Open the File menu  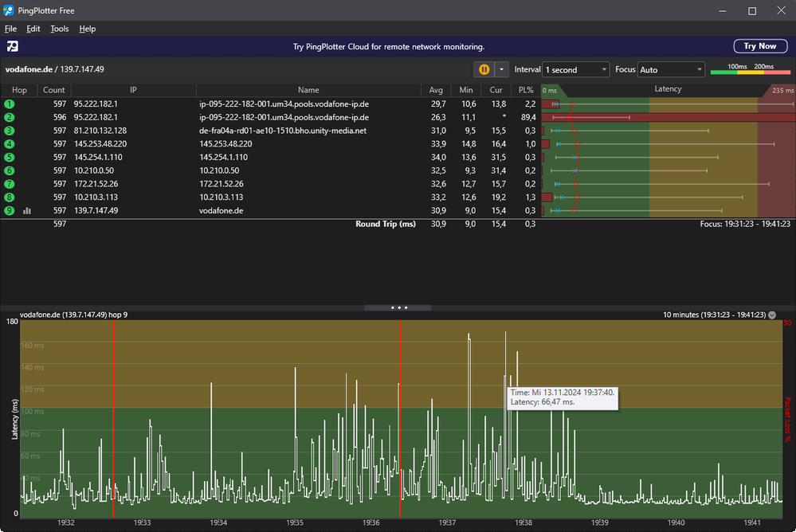10,29
